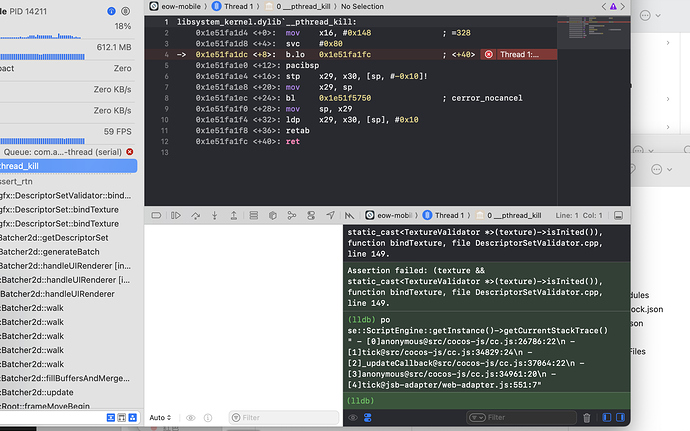Select the CPU 18% gauge row
Screen dimensions: 690x431
click(66, 30)
